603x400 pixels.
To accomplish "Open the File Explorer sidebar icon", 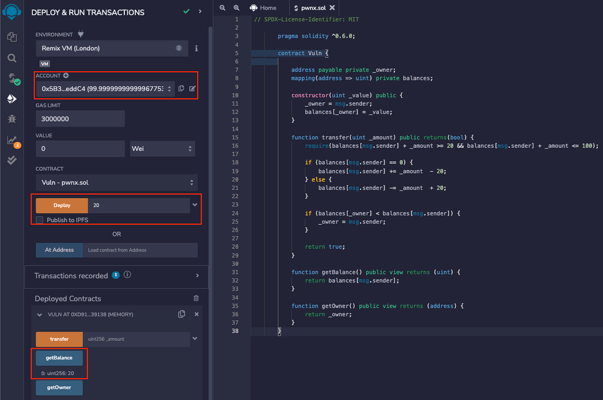I will [12, 37].
